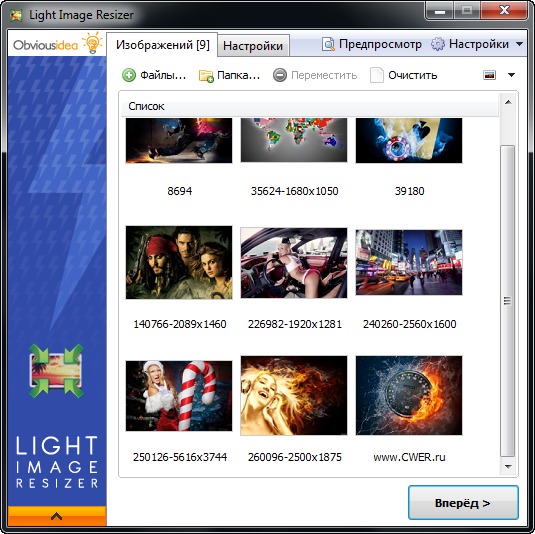
Task: Click the Folder add icon
Action: click(x=206, y=75)
